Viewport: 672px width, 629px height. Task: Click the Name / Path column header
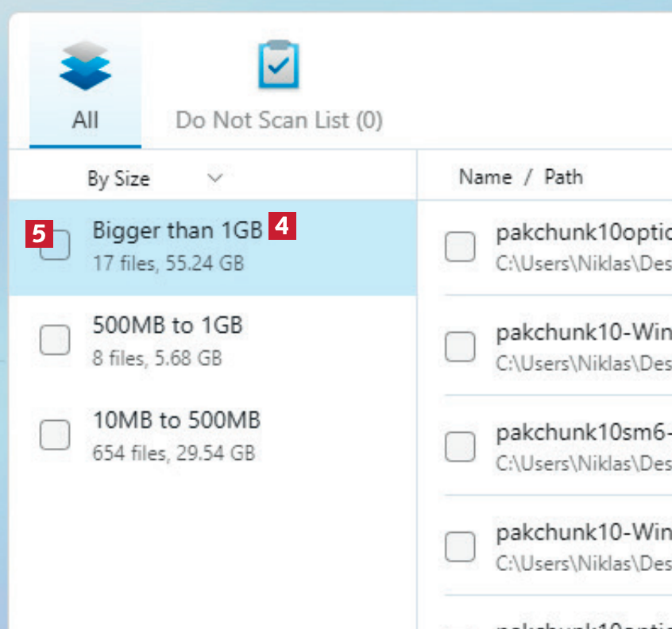(x=520, y=177)
